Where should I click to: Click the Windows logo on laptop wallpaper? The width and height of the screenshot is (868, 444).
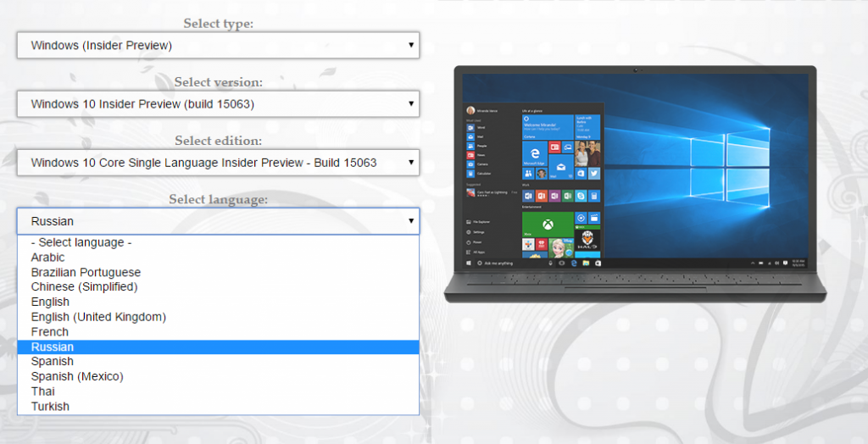[739, 153]
